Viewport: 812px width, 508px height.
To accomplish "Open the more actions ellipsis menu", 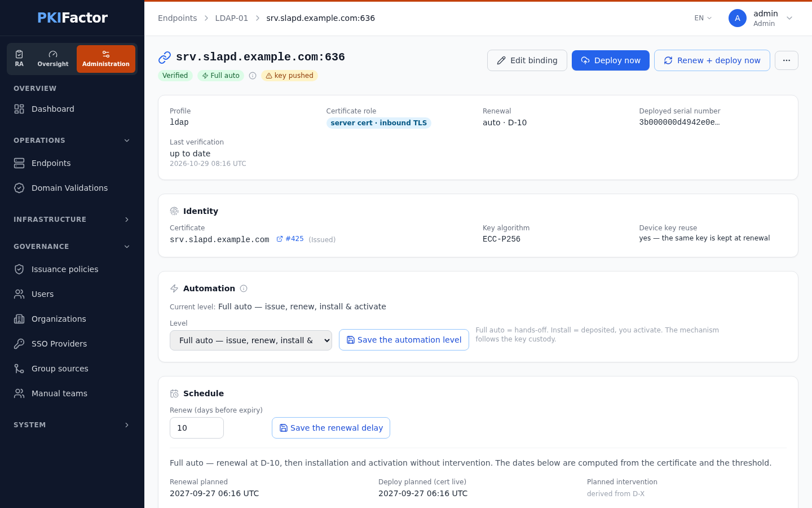I will point(787,60).
